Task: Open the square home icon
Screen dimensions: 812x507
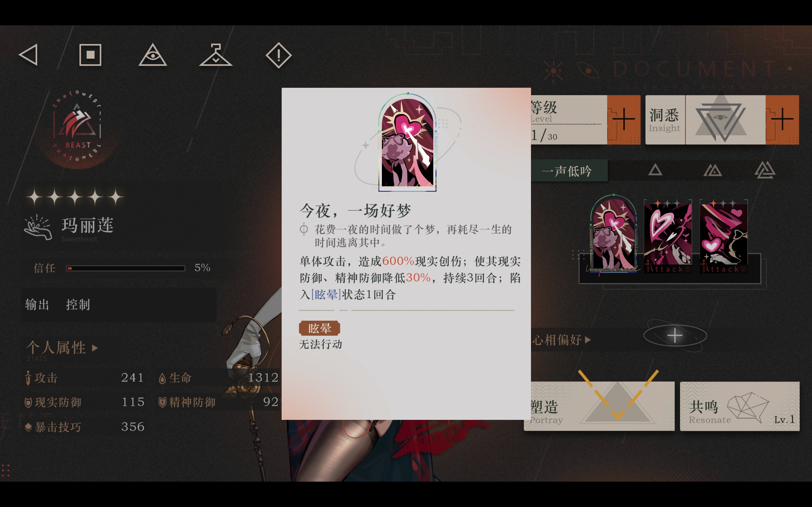Action: click(90, 55)
